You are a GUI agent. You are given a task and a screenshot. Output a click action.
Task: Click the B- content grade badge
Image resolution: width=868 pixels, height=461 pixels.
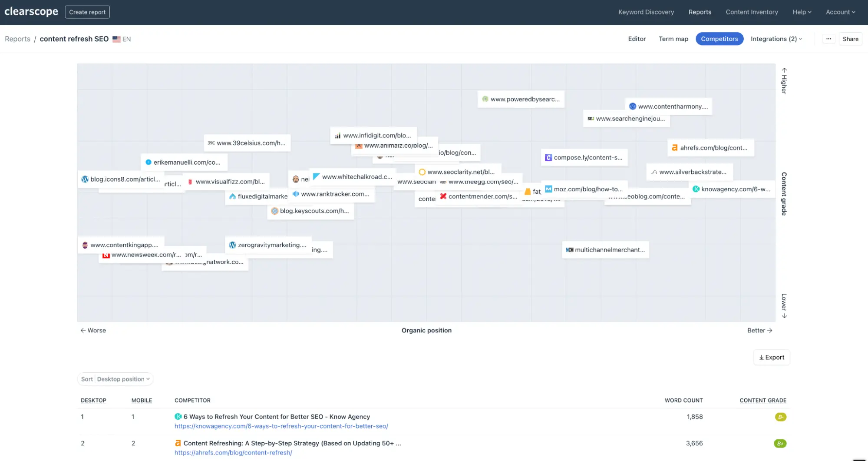(780, 417)
